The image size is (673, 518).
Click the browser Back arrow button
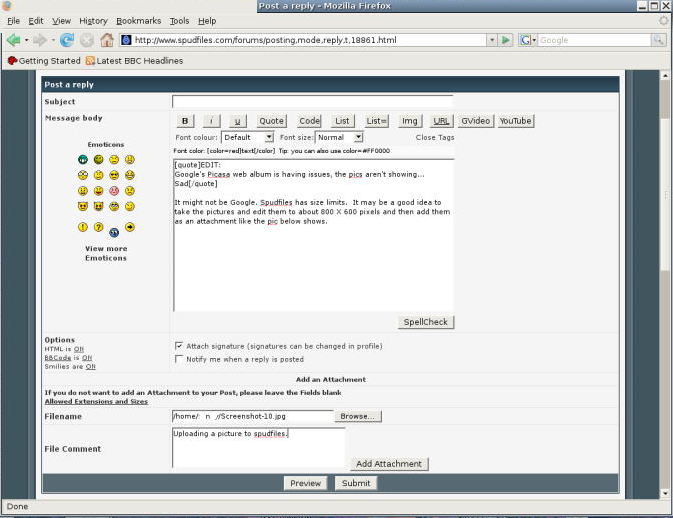click(14, 40)
